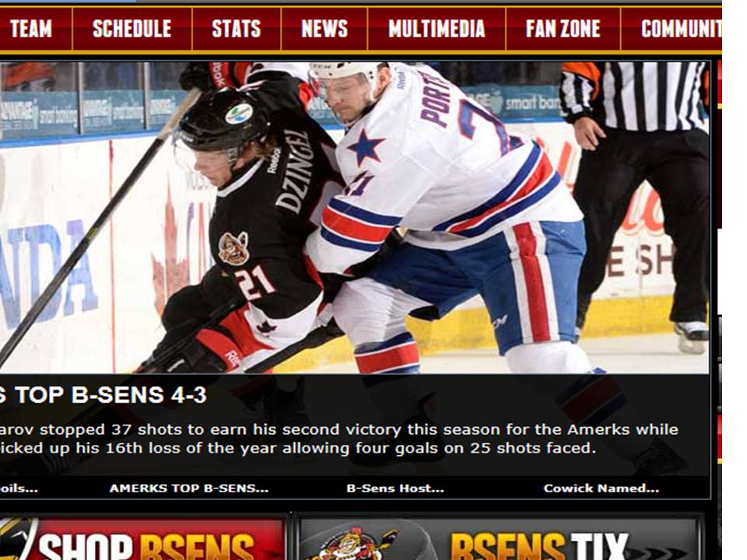The width and height of the screenshot is (747, 560).
Task: Visit the FAN ZONE page
Action: (x=563, y=29)
